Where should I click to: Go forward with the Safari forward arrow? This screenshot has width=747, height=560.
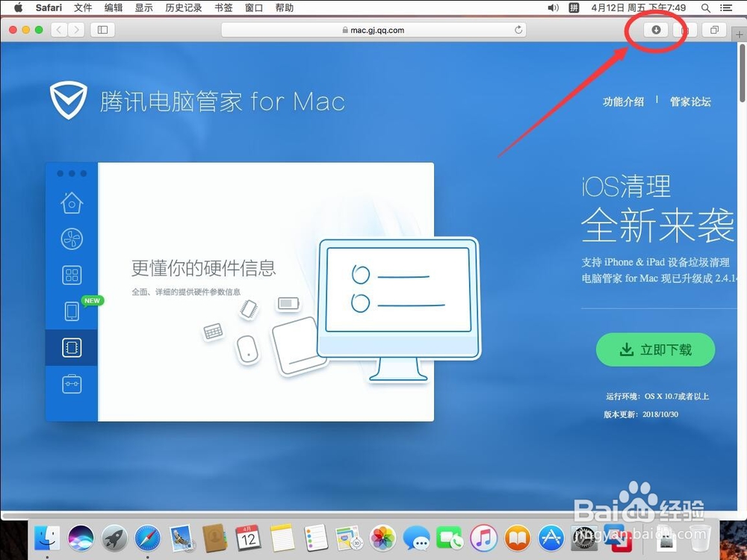75,30
